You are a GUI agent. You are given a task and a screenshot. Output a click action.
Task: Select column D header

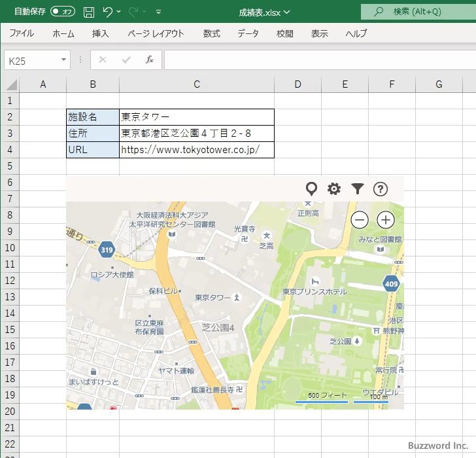(297, 84)
